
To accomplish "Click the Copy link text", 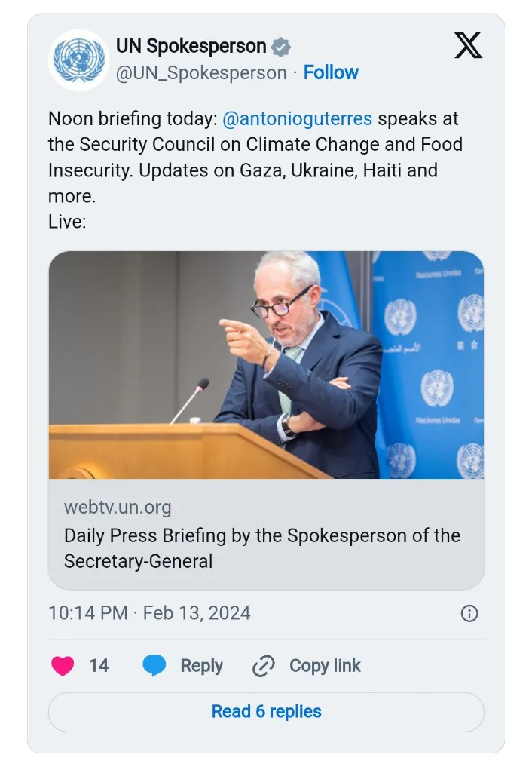I will point(325,666).
